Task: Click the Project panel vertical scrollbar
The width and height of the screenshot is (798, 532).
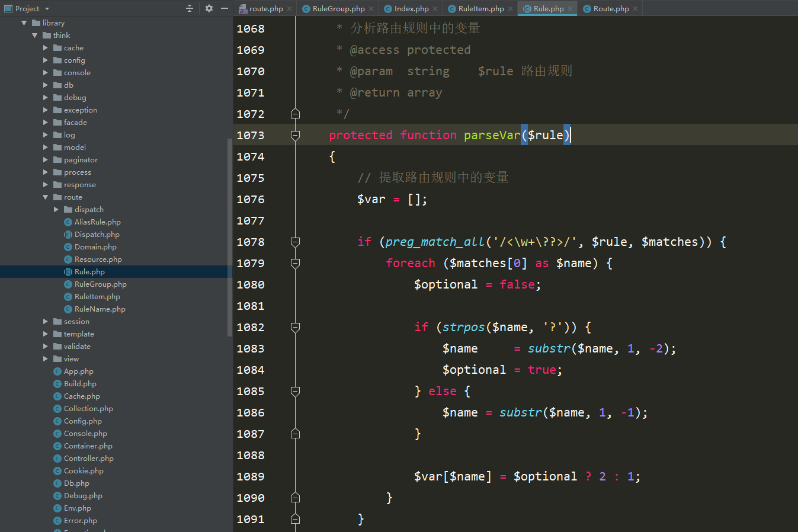Action: pos(230,238)
